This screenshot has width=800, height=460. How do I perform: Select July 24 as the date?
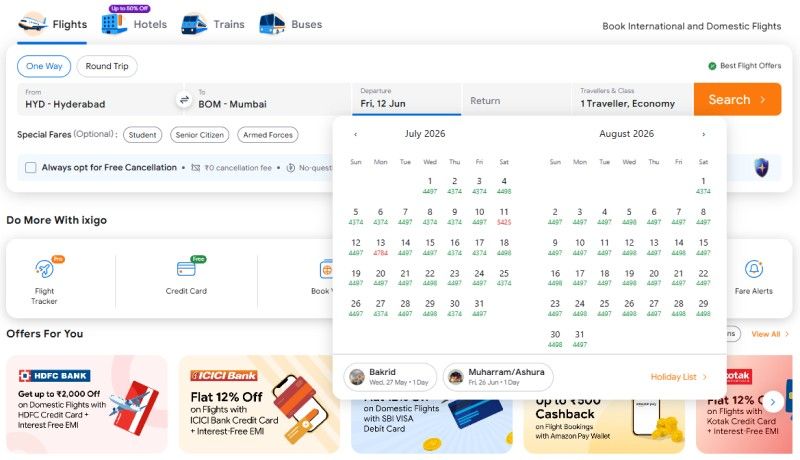pos(479,277)
